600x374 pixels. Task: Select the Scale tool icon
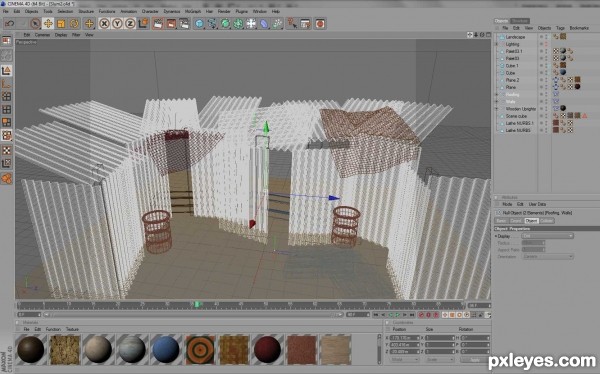(61, 24)
